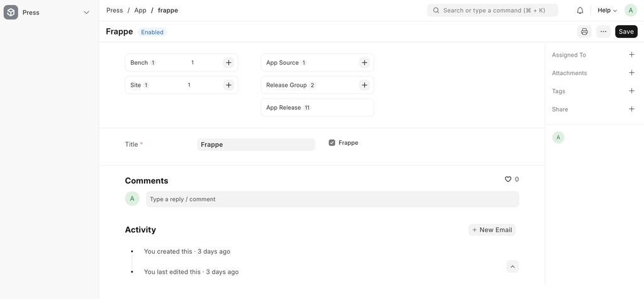
Task: Add an attachment via plus icon
Action: click(631, 73)
